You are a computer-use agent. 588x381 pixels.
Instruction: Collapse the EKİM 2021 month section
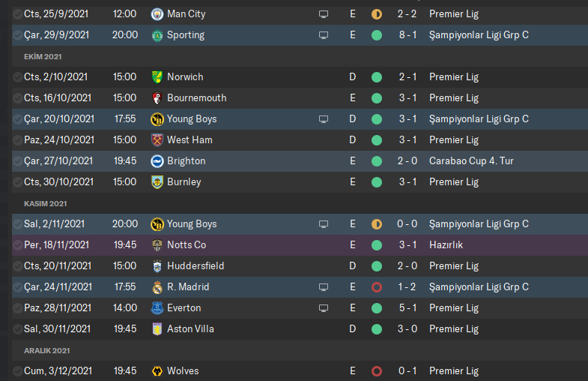(42, 56)
